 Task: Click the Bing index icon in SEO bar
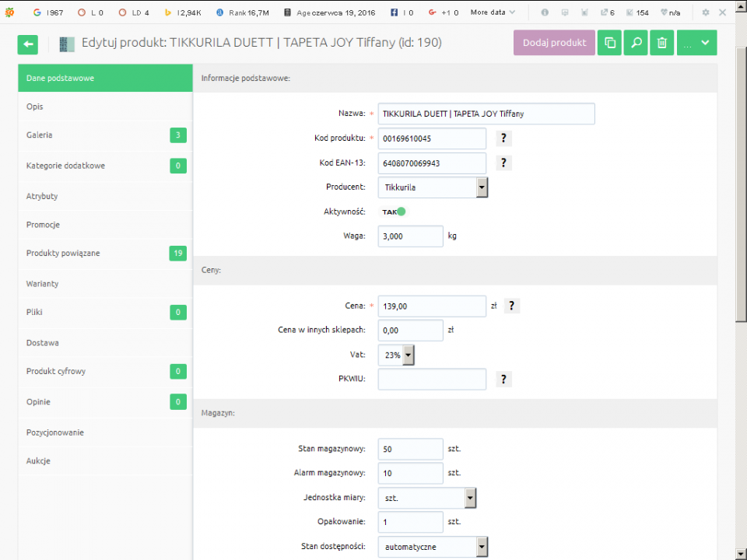tap(168, 12)
